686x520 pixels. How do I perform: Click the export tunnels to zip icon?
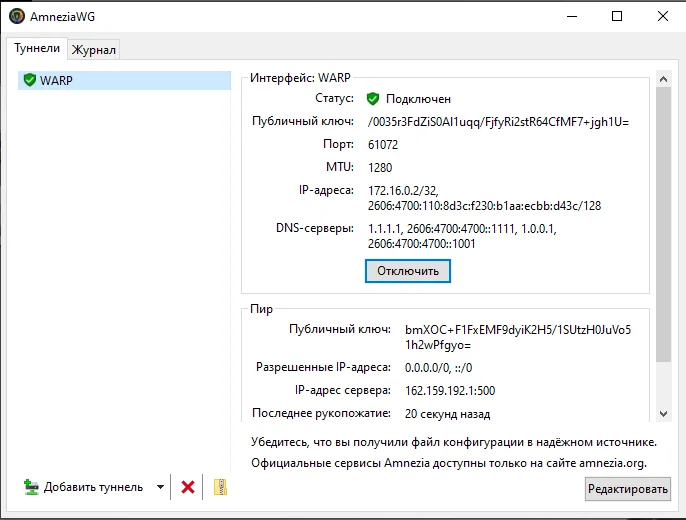[220, 487]
